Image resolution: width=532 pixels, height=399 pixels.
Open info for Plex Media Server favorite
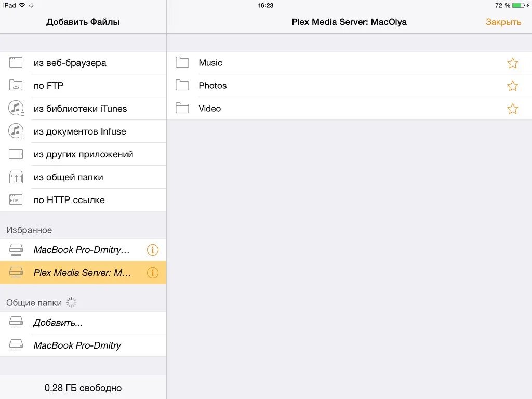point(153,273)
